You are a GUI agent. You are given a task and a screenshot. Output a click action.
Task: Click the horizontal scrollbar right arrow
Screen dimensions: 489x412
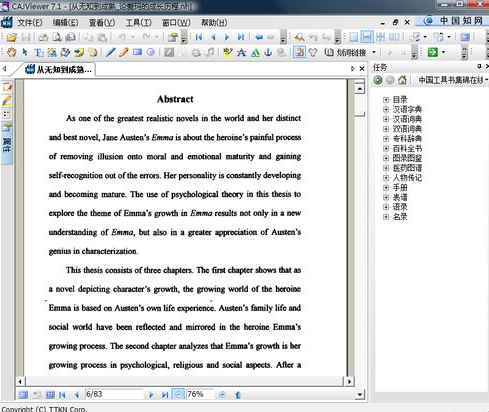point(349,381)
